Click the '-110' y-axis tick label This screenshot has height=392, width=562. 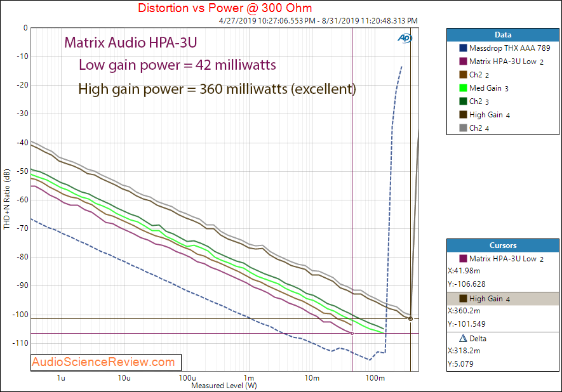pyautogui.click(x=20, y=343)
